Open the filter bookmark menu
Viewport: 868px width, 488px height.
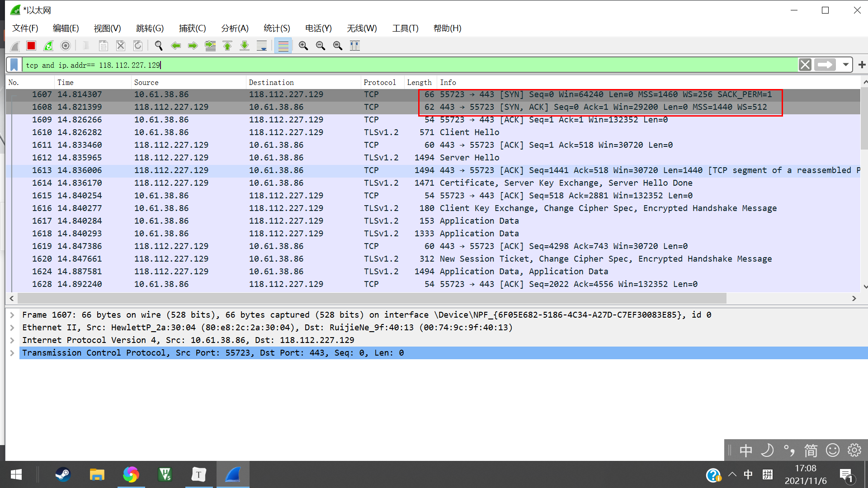point(14,65)
